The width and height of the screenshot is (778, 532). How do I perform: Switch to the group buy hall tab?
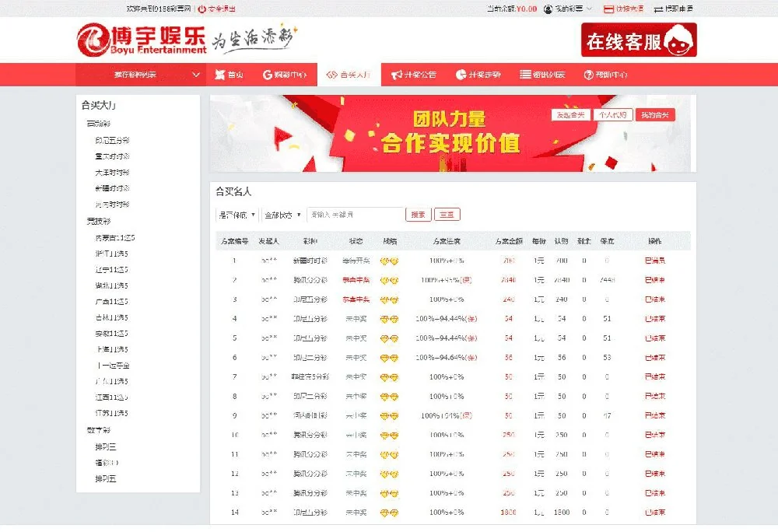(x=347, y=75)
